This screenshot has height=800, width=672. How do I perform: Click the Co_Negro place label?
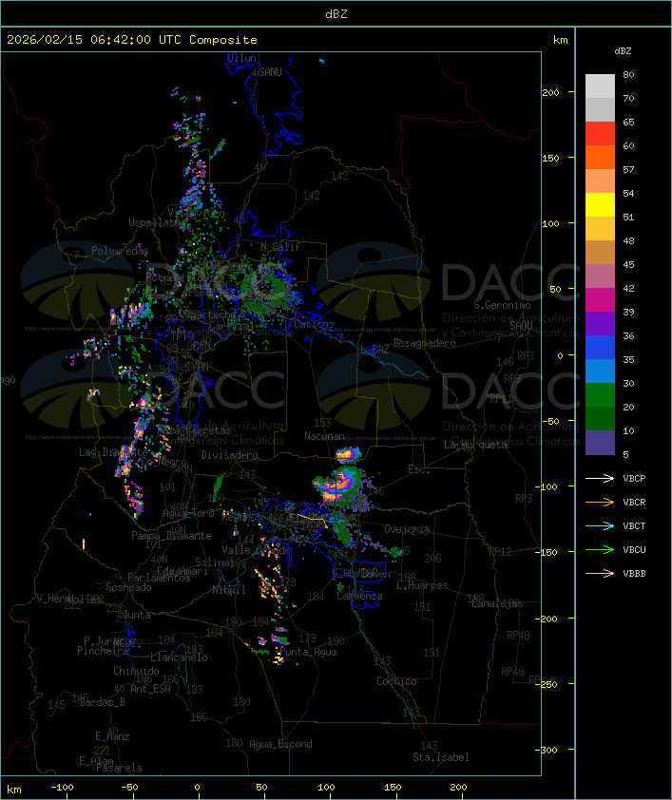163,462
